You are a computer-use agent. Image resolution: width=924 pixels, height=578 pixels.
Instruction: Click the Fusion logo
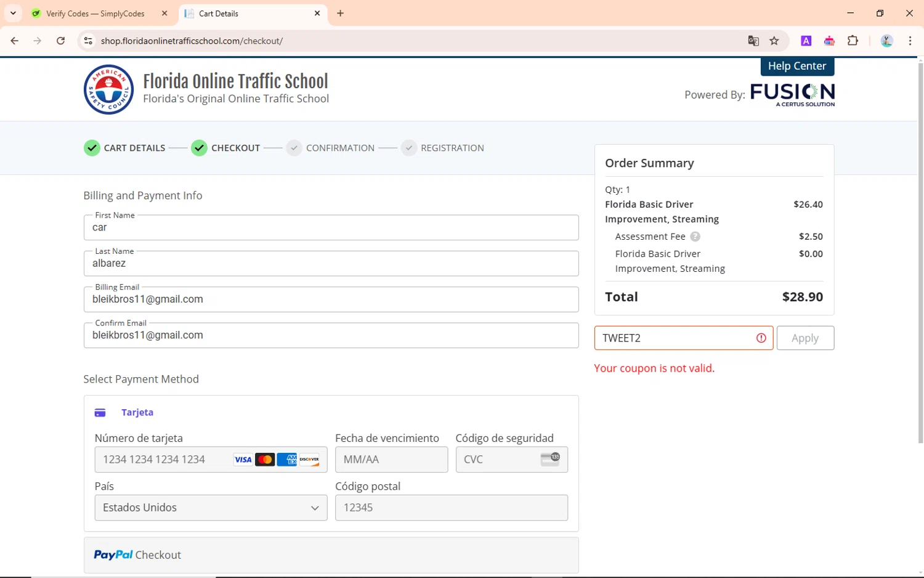coord(792,94)
